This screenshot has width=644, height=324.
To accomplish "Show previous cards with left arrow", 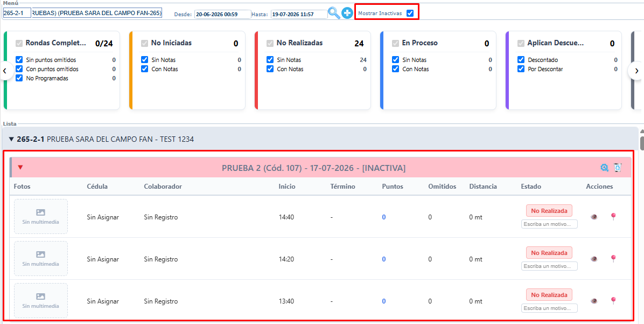I will 4,71.
